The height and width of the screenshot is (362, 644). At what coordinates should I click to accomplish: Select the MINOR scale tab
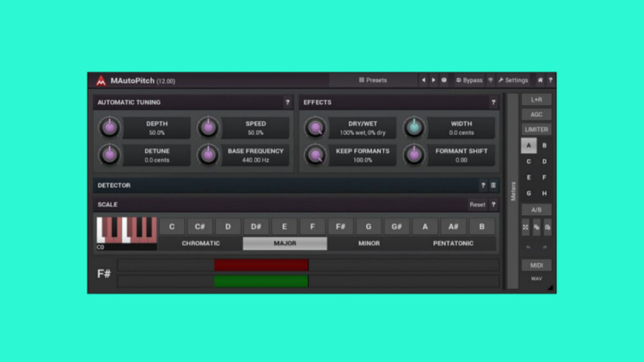(369, 244)
